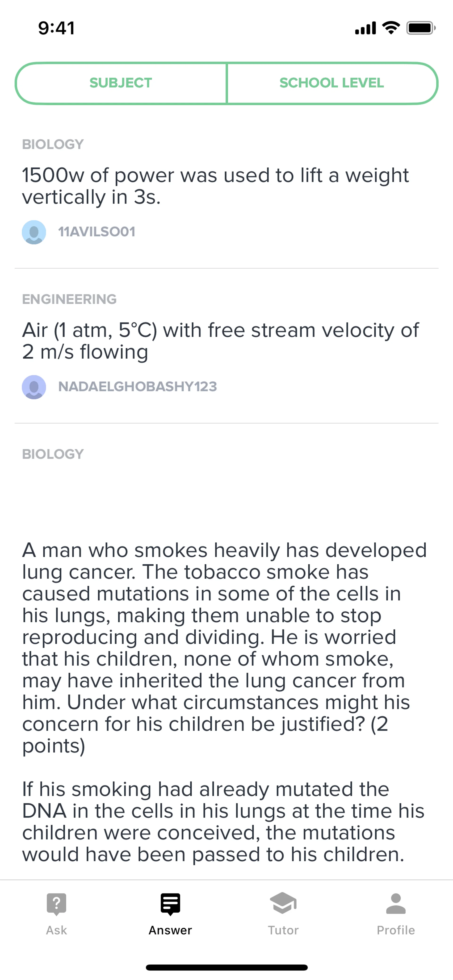Viewport: 453px width, 980px height.
Task: Switch to the Profile tab label
Action: (395, 930)
